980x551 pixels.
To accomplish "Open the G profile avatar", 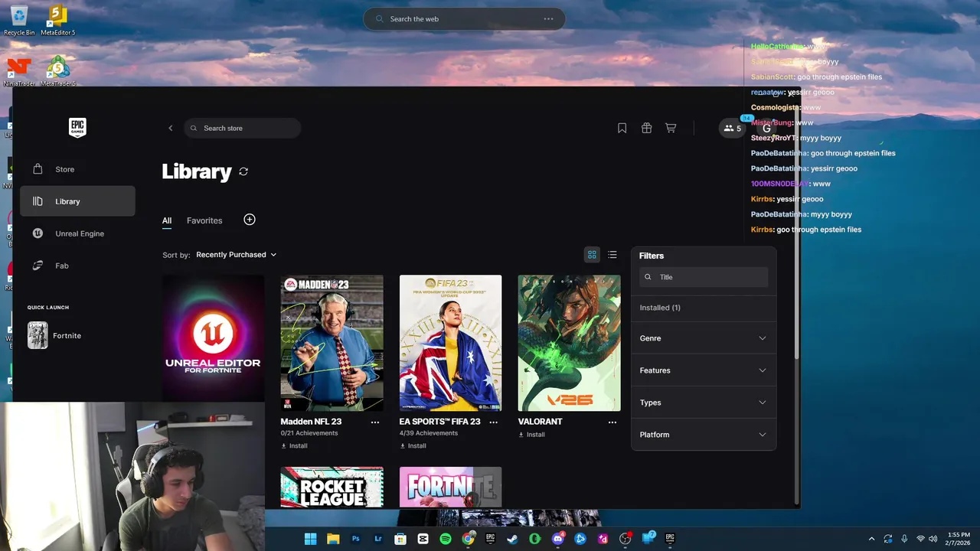I will click(766, 128).
